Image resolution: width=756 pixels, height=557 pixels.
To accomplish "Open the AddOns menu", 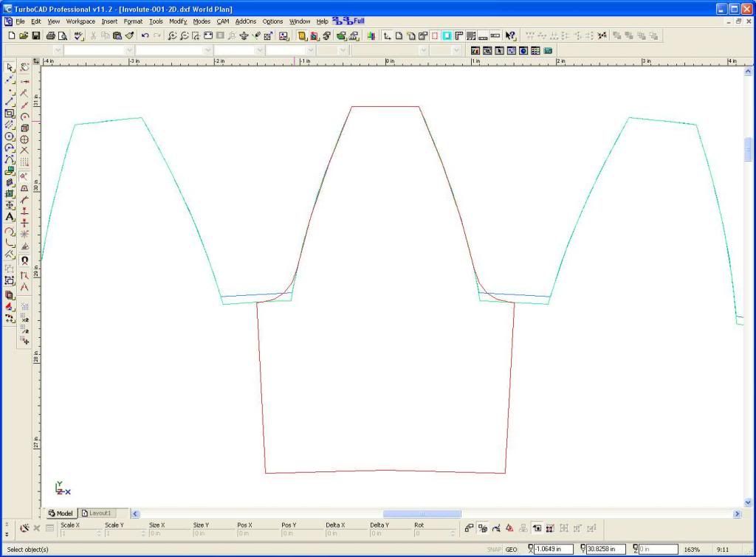I will [x=246, y=21].
